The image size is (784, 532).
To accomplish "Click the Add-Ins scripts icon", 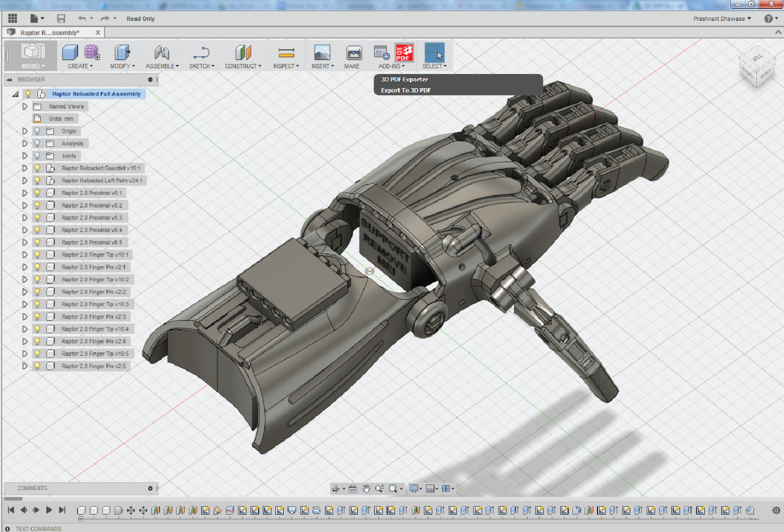I will [x=382, y=53].
